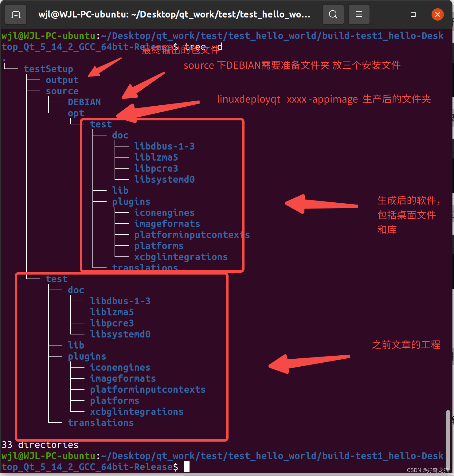Image resolution: width=454 pixels, height=476 pixels.
Task: Click the 'output' directory entry
Action: [62, 80]
